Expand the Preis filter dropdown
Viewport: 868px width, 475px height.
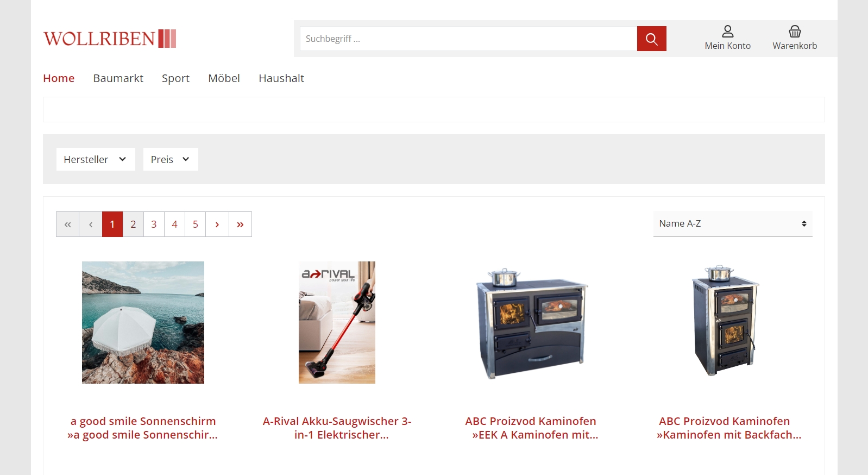[171, 159]
